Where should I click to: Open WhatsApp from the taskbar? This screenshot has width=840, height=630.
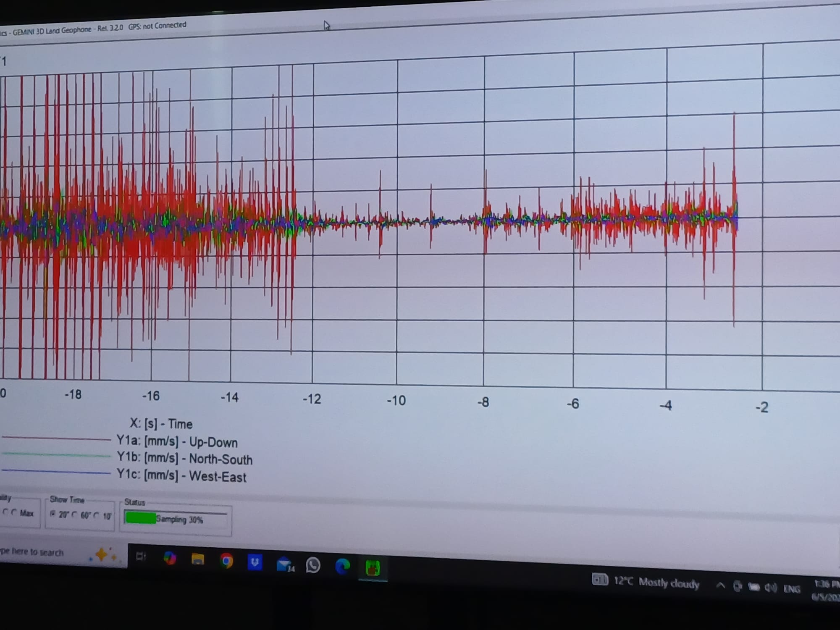pos(313,565)
